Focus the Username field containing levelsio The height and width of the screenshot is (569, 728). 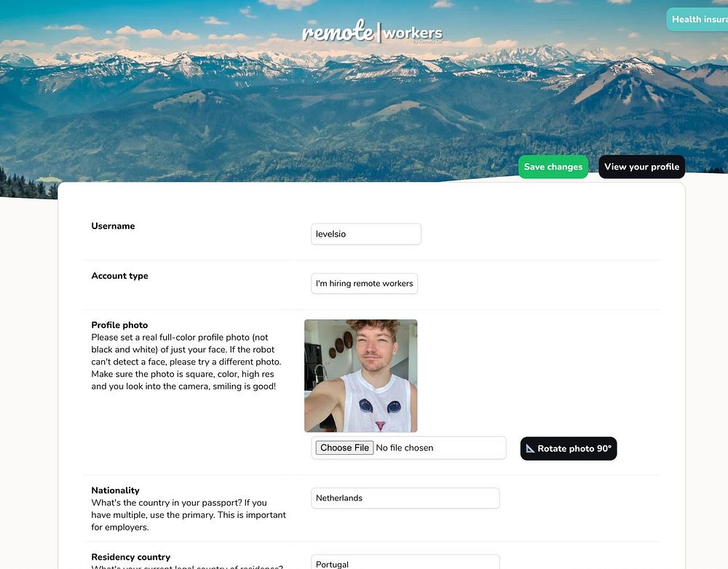click(366, 234)
